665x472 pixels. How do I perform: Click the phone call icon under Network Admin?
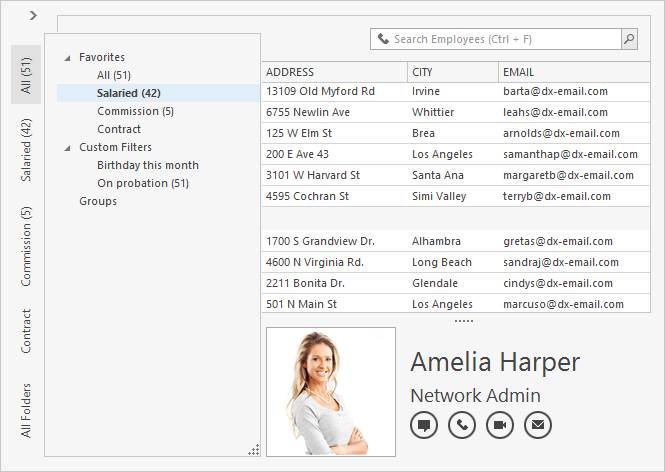pos(462,425)
